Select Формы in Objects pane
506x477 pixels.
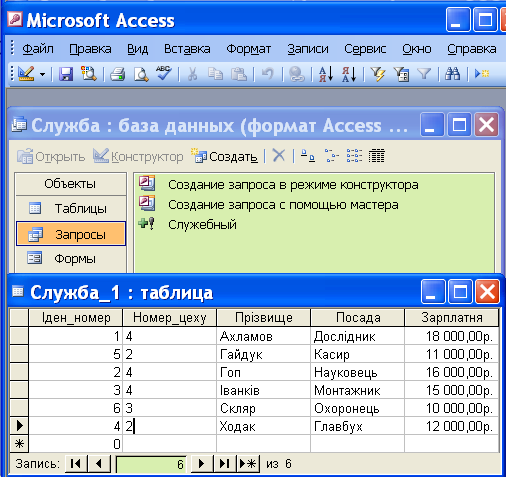pyautogui.click(x=71, y=259)
